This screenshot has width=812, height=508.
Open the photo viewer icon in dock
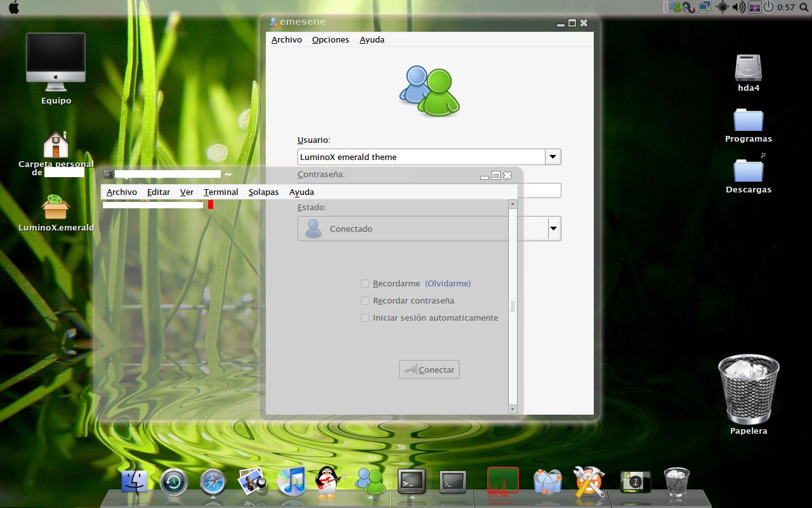tap(252, 481)
